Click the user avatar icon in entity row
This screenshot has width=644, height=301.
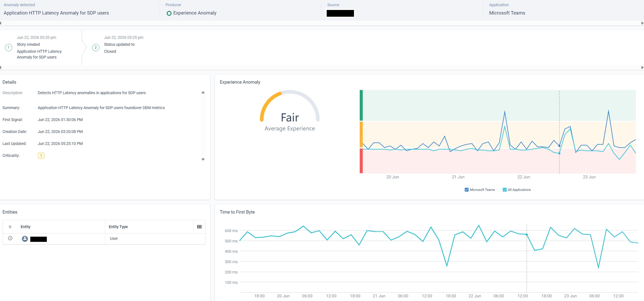25,239
